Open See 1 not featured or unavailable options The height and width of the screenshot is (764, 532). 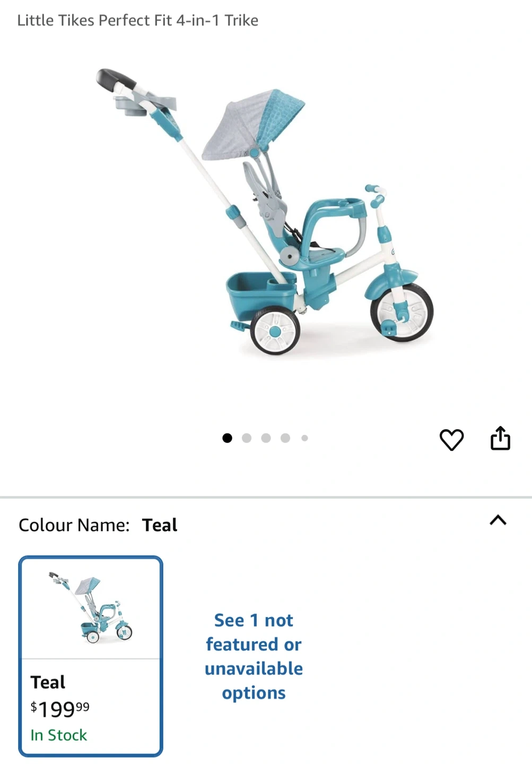point(254,656)
